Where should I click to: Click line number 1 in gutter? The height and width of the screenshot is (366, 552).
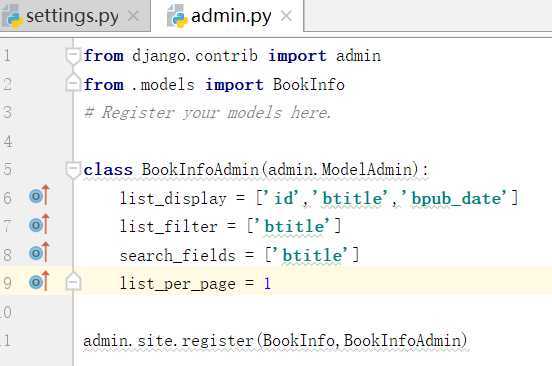click(7, 56)
